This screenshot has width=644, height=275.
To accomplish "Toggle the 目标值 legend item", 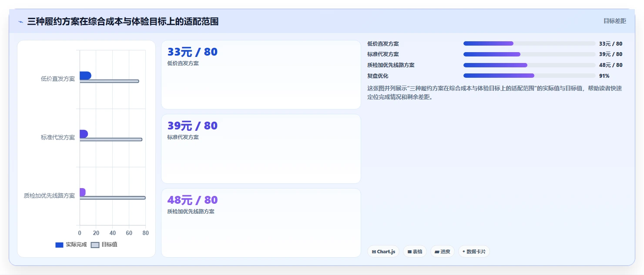I will (x=104, y=245).
